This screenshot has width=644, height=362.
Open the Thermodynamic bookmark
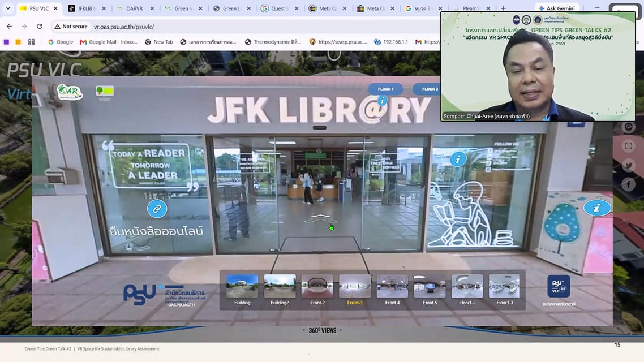coord(273,42)
